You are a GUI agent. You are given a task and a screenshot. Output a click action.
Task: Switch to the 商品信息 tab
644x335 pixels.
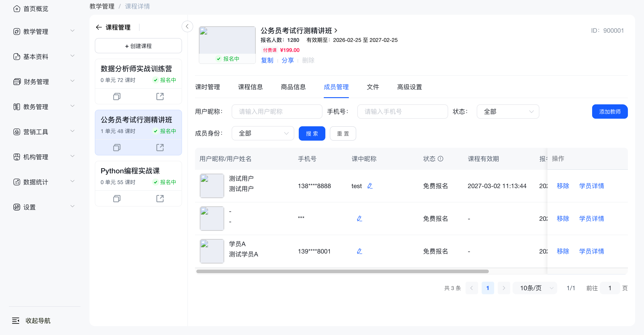coord(293,87)
